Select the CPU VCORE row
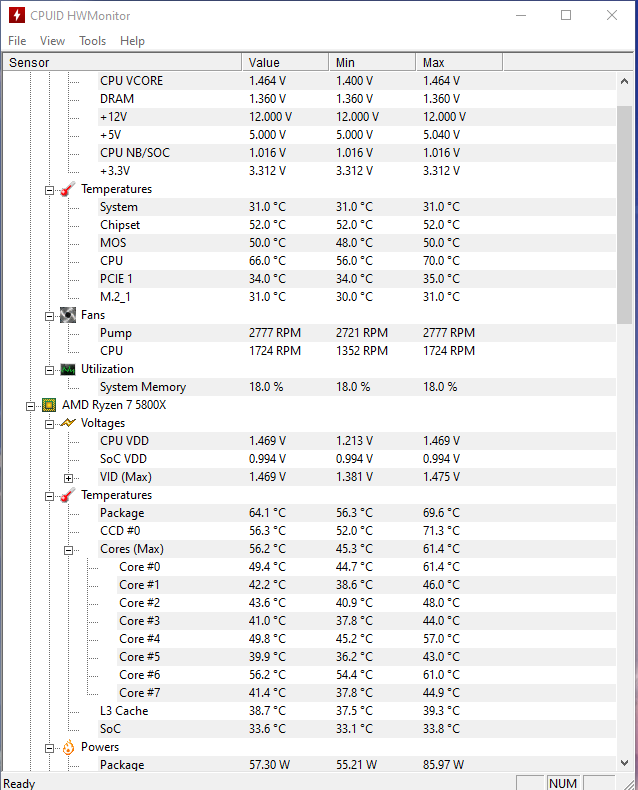 pyautogui.click(x=357, y=81)
